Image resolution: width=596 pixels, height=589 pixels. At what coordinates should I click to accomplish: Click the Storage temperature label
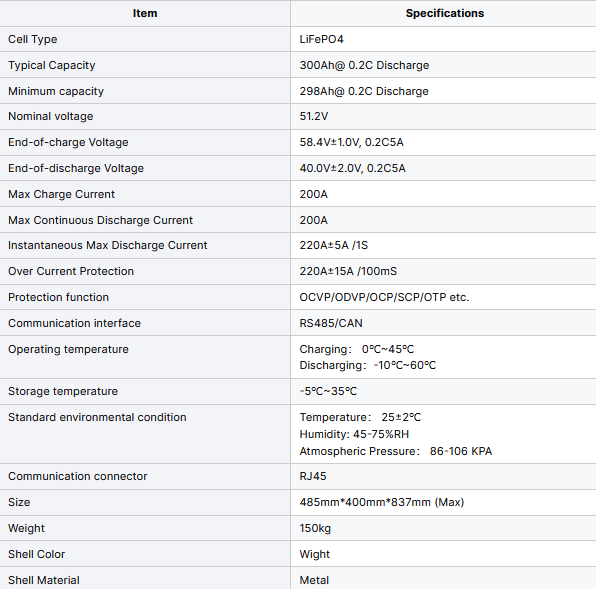coord(63,391)
